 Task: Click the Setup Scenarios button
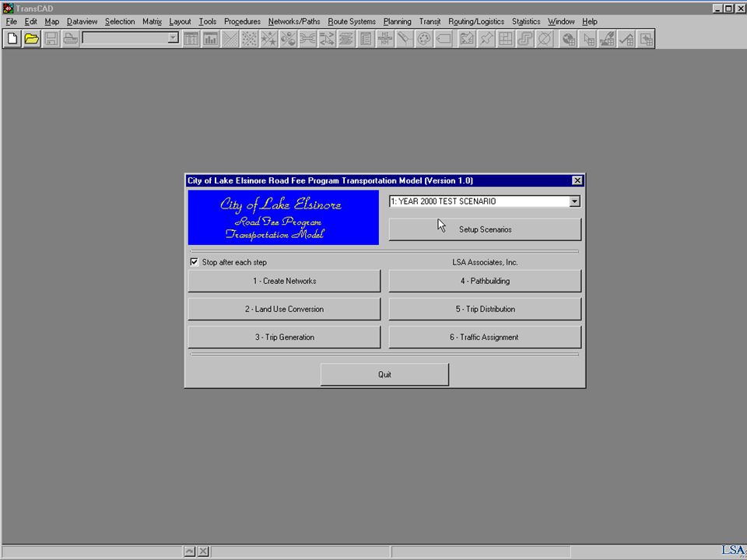pyautogui.click(x=485, y=229)
